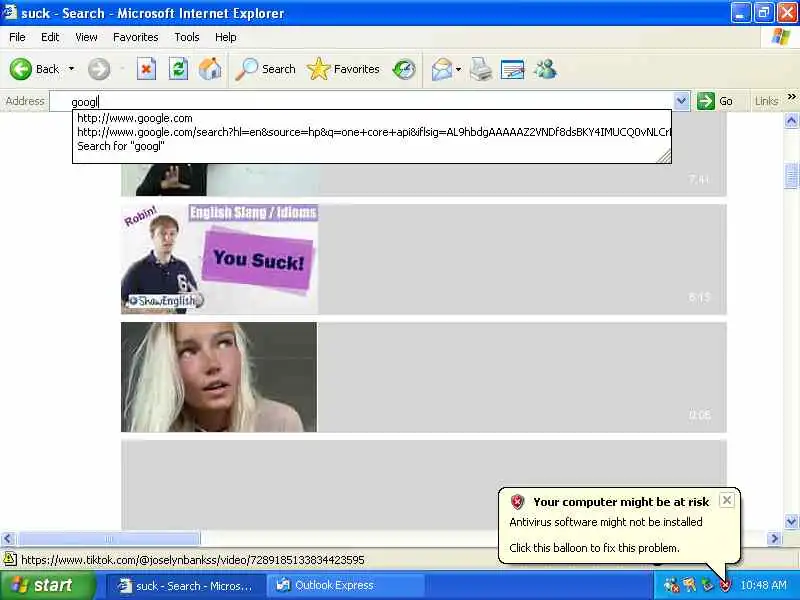The width and height of the screenshot is (800, 600).
Task: Click the third system tray icon
Action: (x=708, y=585)
